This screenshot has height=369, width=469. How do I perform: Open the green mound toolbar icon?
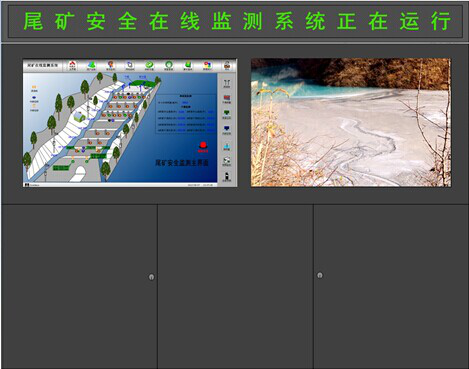point(91,65)
